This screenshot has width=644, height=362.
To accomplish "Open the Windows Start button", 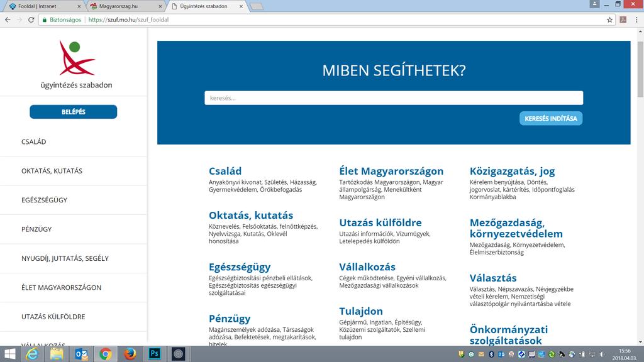I will (x=9, y=354).
